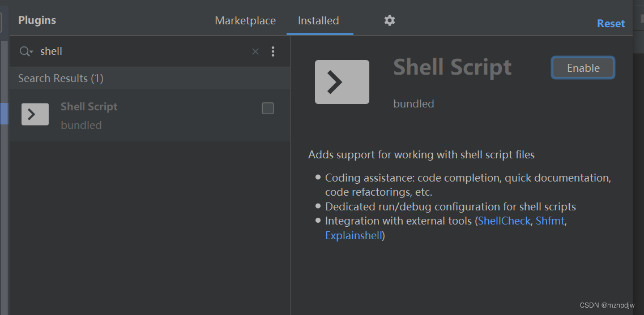Viewport: 644px width, 315px height.
Task: Focus the search field containing "shell"
Action: [144, 51]
